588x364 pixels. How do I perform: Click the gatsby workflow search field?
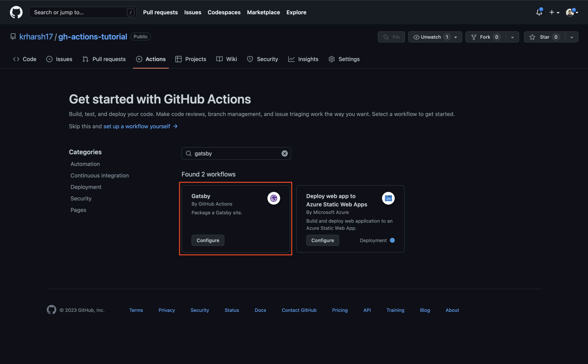(x=236, y=154)
